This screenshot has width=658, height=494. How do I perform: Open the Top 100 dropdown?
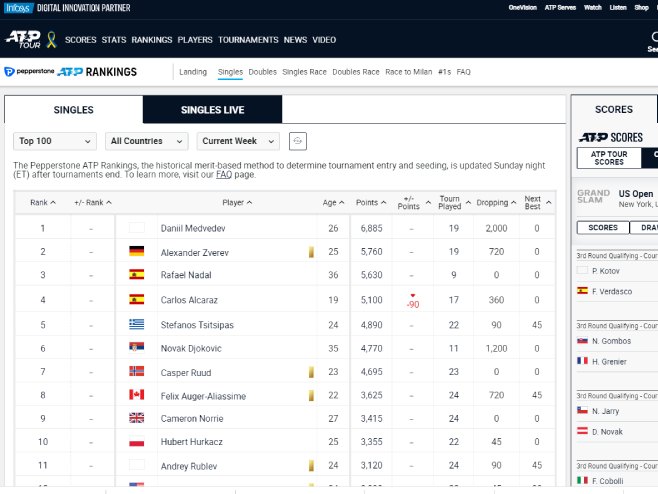coord(55,141)
